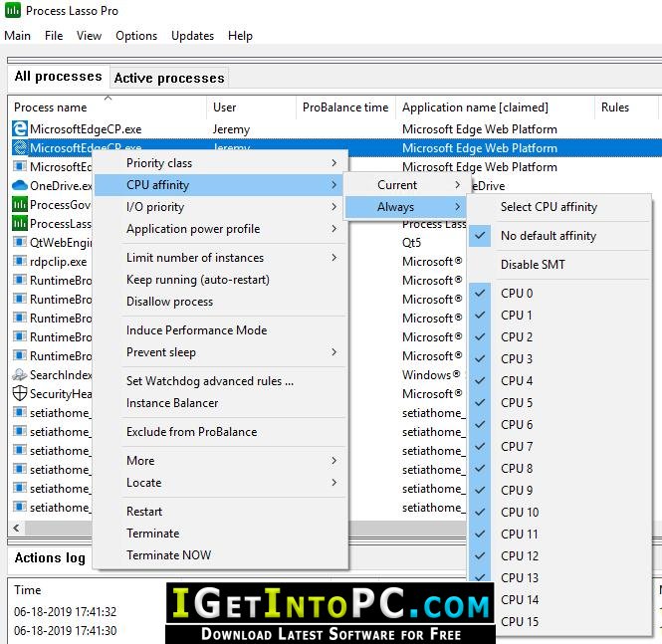Toggle CPU 13 affinity

(x=559, y=578)
